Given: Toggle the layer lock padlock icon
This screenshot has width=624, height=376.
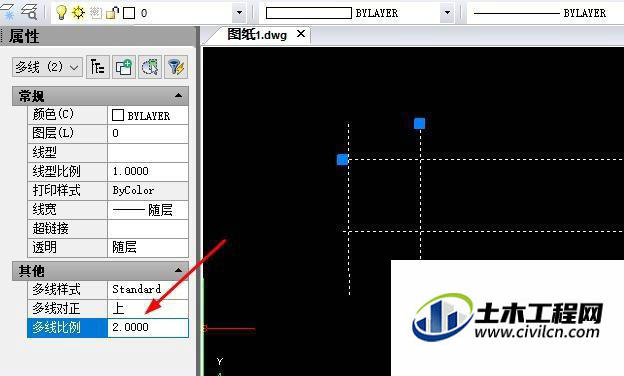Looking at the screenshot, I should pyautogui.click(x=112, y=13).
